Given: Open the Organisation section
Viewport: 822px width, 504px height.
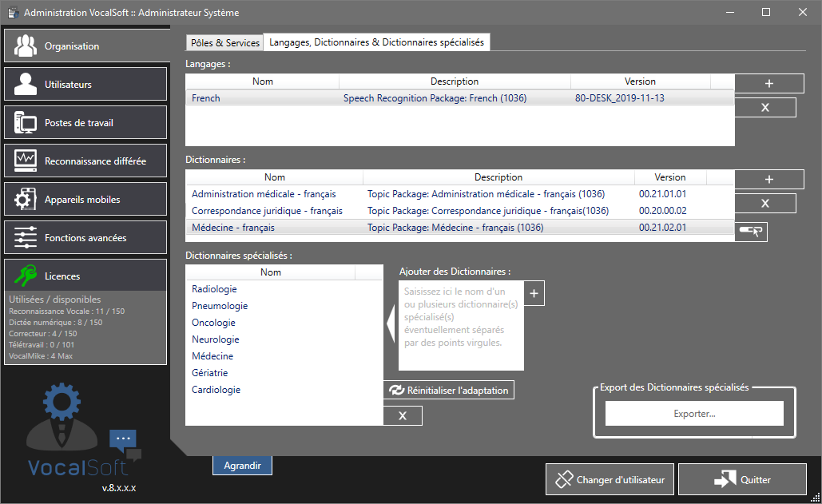Looking at the screenshot, I should [x=87, y=46].
